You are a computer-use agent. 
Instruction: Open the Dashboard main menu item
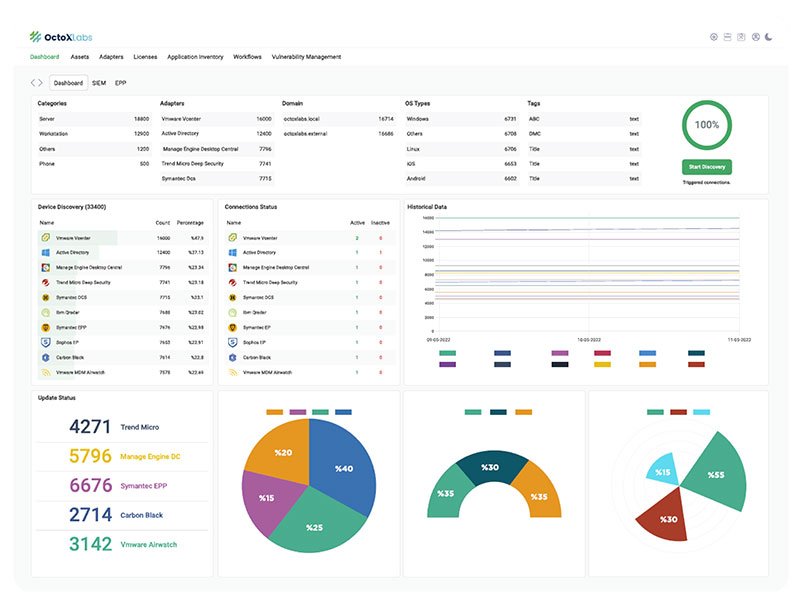click(44, 57)
